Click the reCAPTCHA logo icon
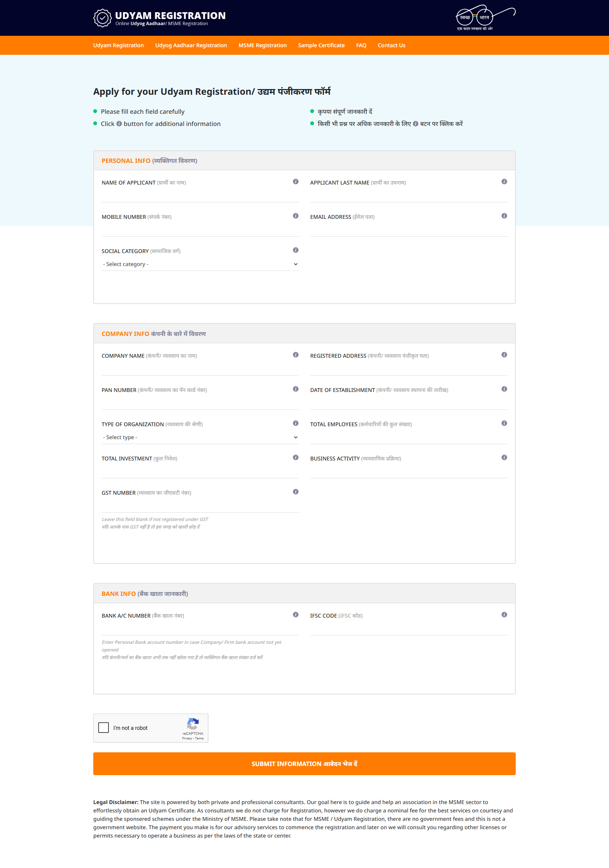 click(x=193, y=724)
